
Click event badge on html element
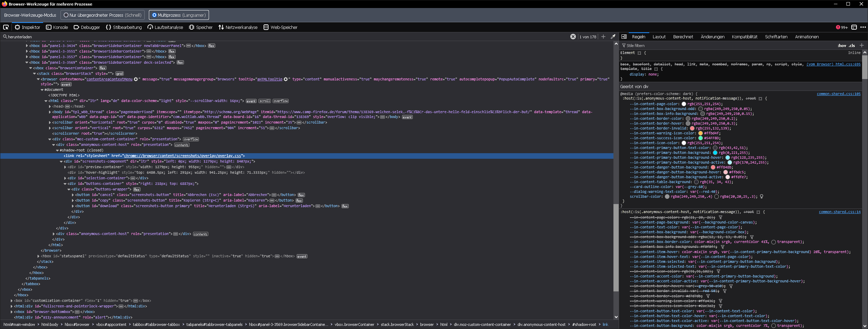(x=251, y=101)
